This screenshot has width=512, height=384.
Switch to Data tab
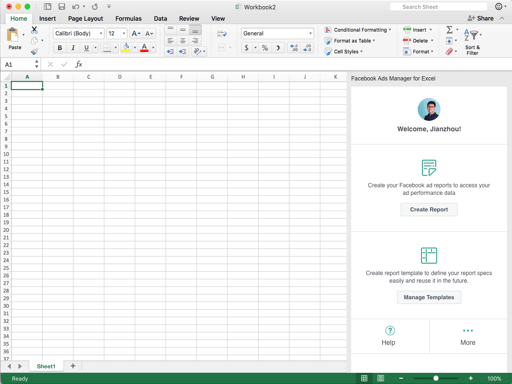pyautogui.click(x=160, y=19)
